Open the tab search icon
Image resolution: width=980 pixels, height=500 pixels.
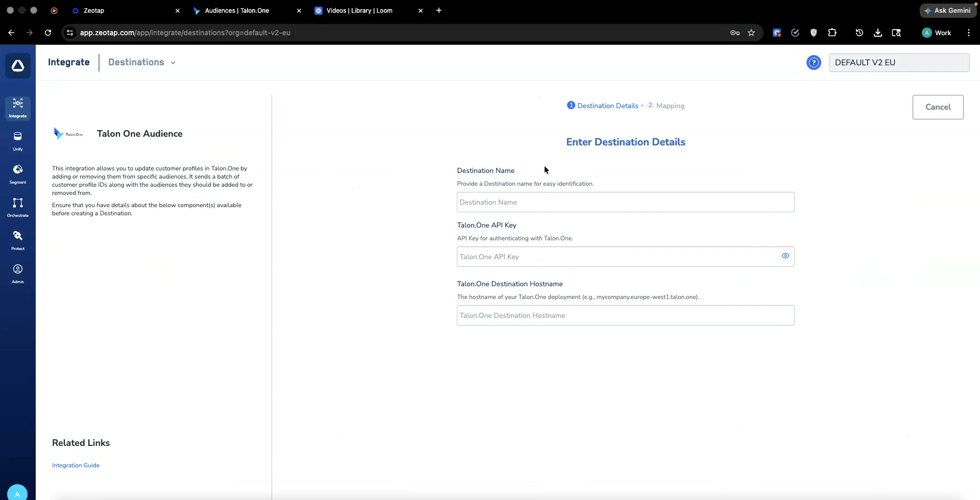click(896, 33)
